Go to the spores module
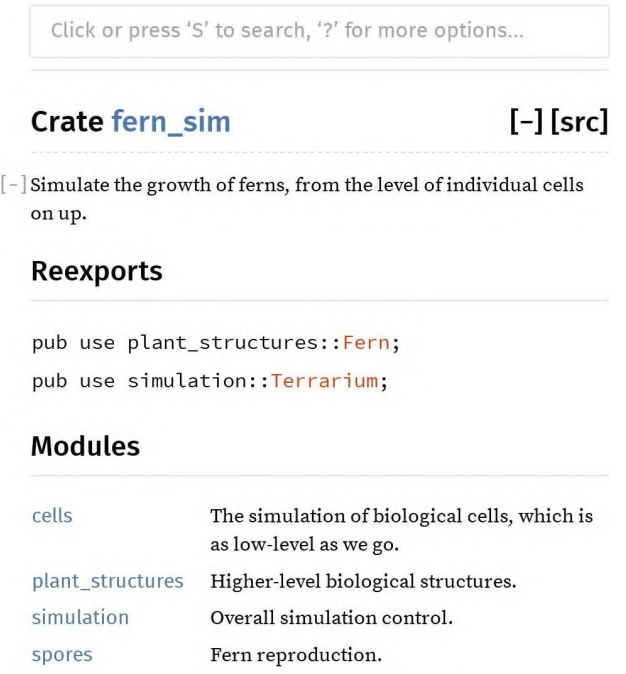Image resolution: width=626 pixels, height=674 pixels. click(x=62, y=655)
